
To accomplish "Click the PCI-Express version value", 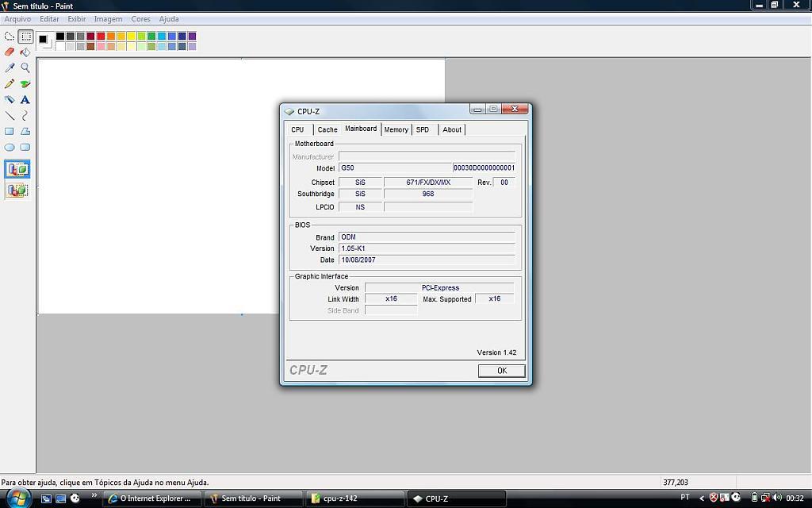I will tap(439, 287).
